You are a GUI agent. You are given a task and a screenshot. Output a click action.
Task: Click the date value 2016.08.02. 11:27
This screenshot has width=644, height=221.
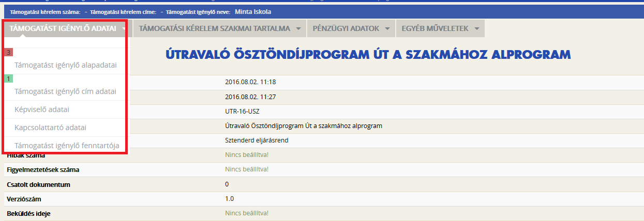[251, 97]
